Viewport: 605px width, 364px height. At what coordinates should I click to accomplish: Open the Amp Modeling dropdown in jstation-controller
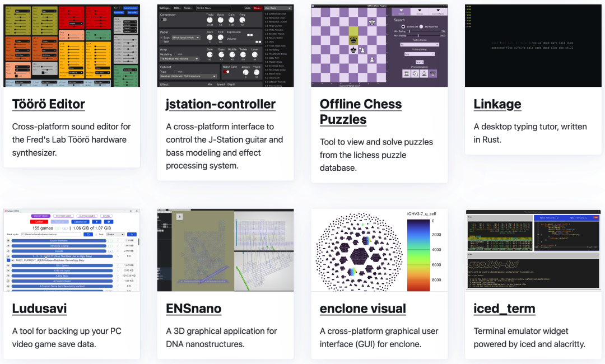(x=180, y=59)
